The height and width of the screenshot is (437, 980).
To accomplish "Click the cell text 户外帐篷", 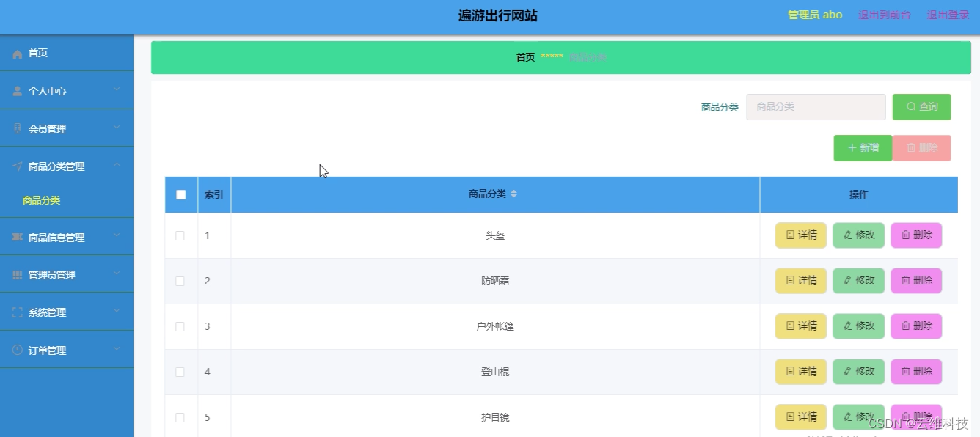I will pos(495,326).
